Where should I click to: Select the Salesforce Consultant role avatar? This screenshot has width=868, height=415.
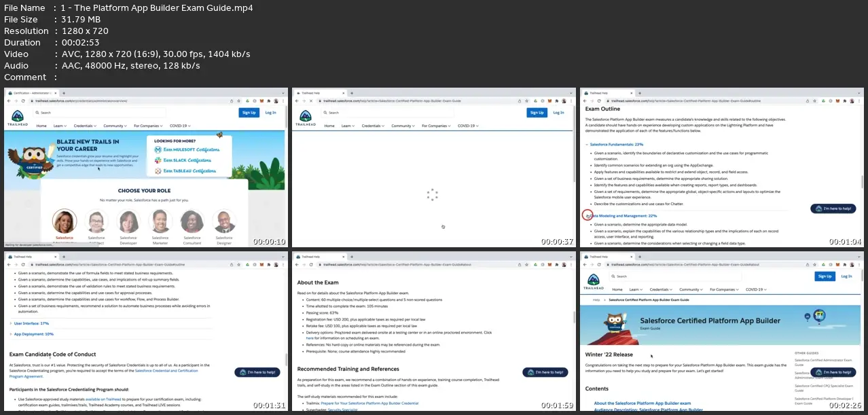point(192,221)
